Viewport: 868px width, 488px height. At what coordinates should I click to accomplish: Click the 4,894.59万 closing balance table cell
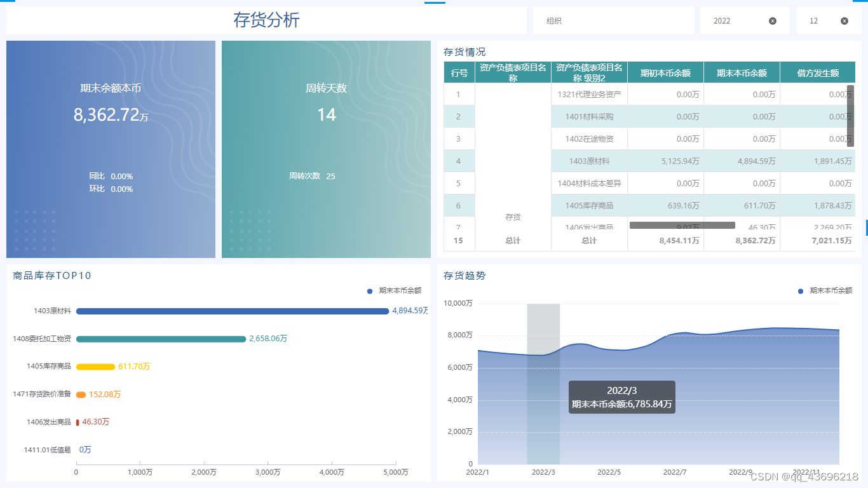(x=742, y=161)
